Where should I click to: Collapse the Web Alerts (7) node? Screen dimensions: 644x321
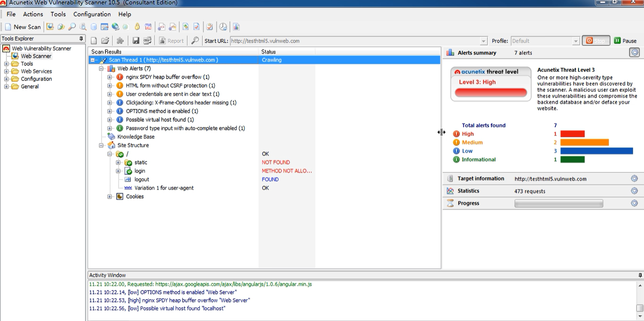point(101,69)
